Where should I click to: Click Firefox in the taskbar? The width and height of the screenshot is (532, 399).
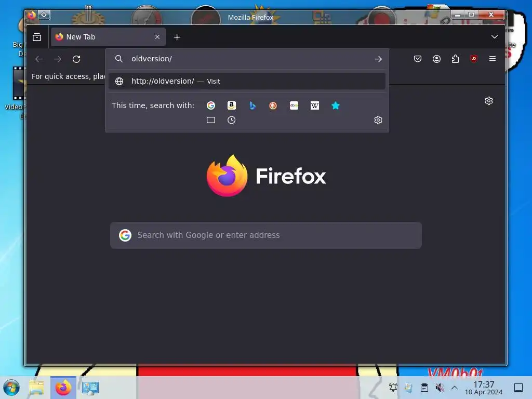pyautogui.click(x=63, y=388)
